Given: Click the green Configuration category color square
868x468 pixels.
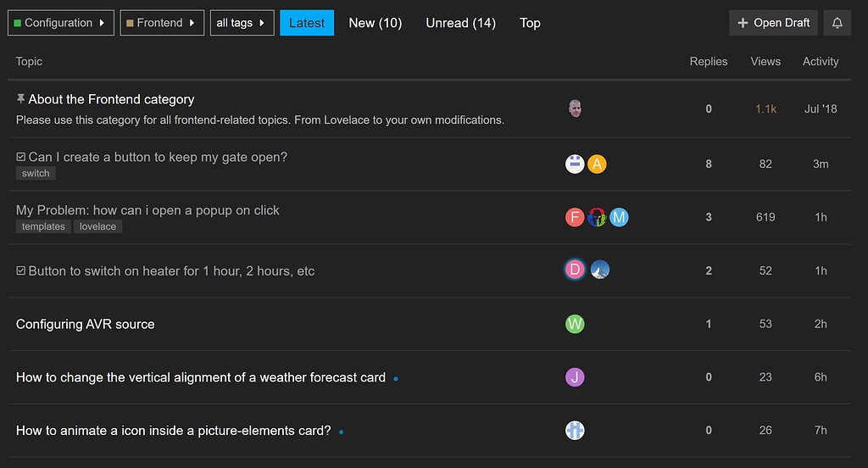Looking at the screenshot, I should [x=17, y=23].
